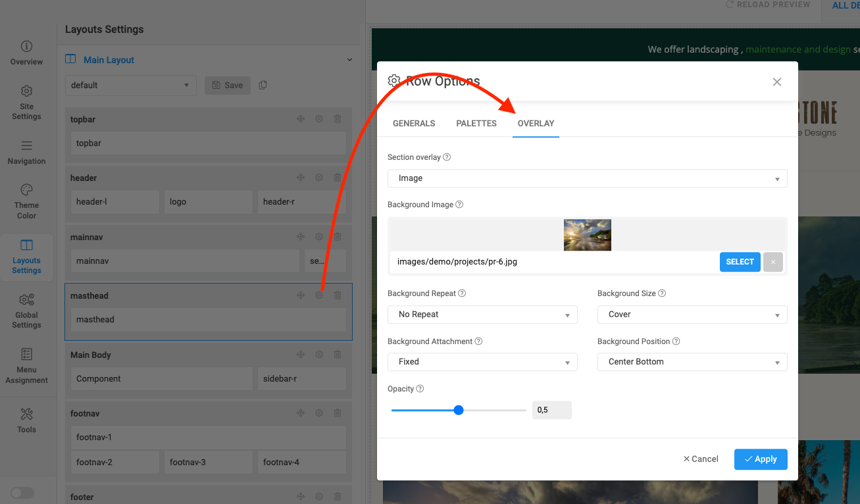This screenshot has height=504, width=860.
Task: Open the Background Position dropdown
Action: [692, 362]
